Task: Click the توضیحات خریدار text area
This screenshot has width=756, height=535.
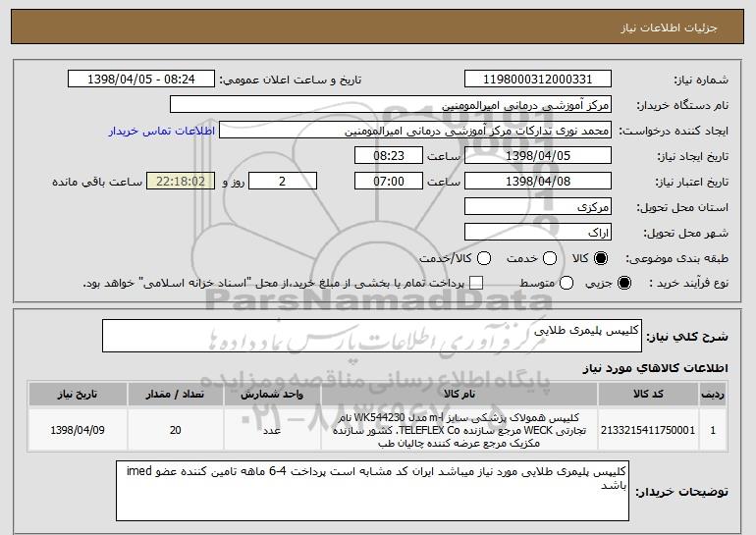Action: [372, 491]
